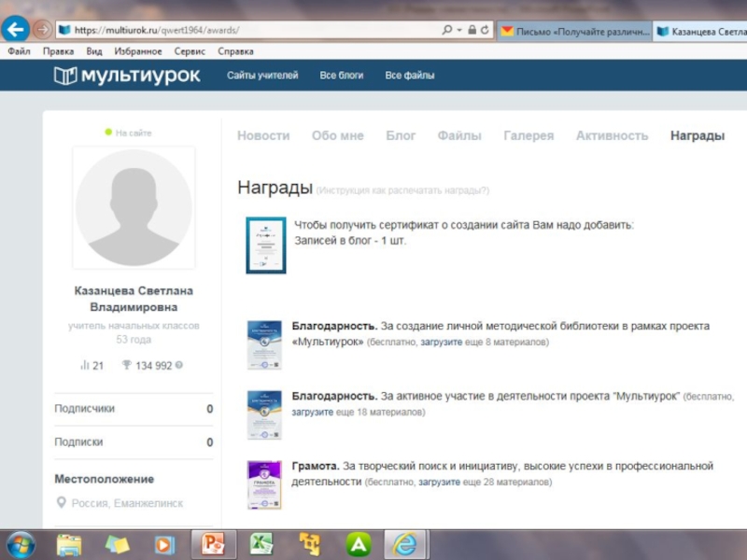This screenshot has height=560, width=747.
Task: Click the site creation certificate thumbnail
Action: pos(266,245)
